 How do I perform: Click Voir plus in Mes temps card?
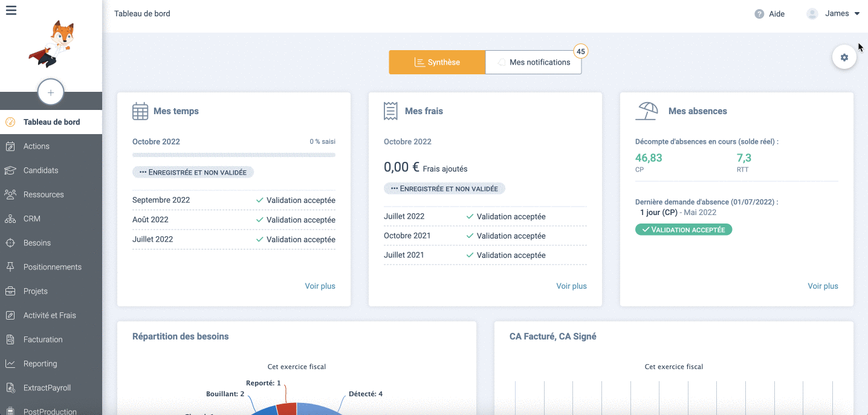tap(320, 286)
